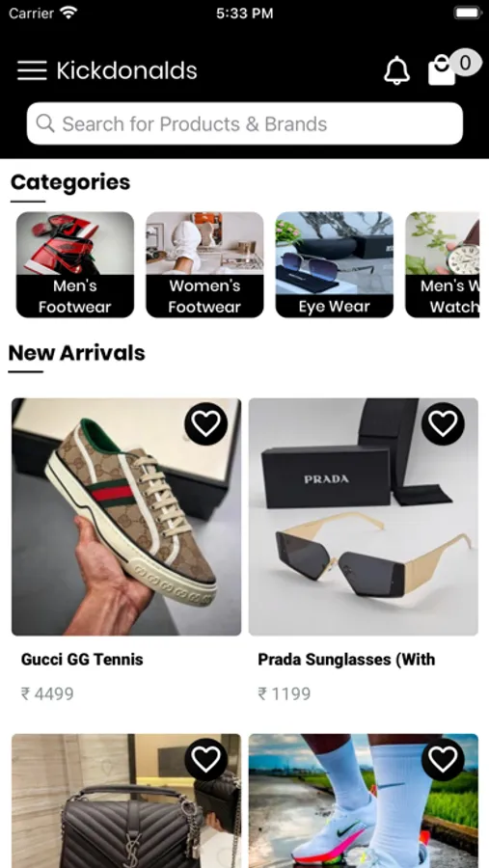
Task: Click the Prada Sunglasses (With title
Action: tap(346, 660)
